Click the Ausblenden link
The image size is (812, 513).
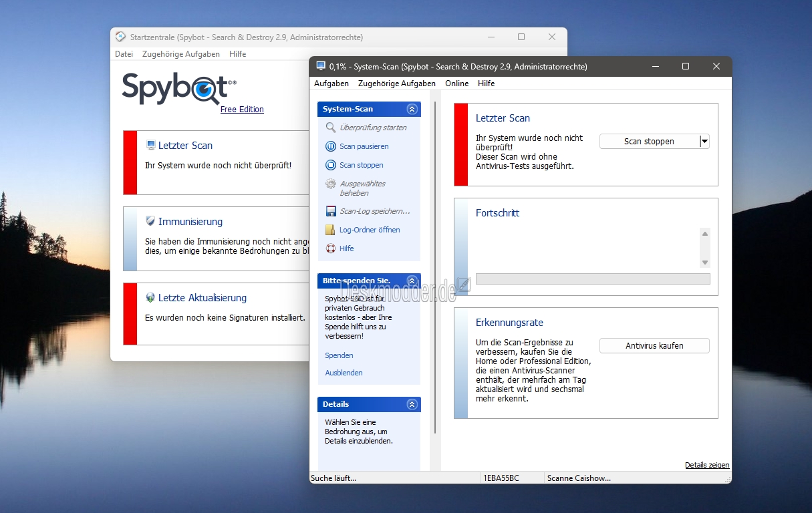pos(344,373)
